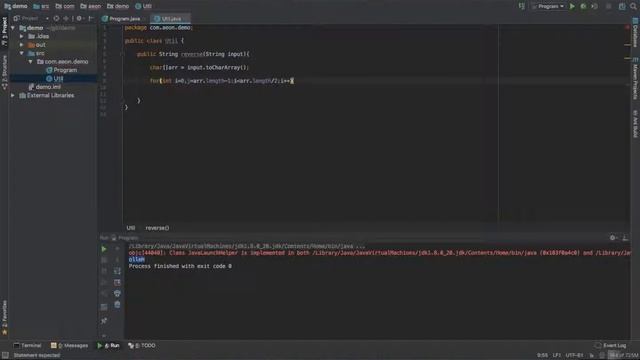Toggle the Structure tool window stripe button

pyautogui.click(x=4, y=72)
